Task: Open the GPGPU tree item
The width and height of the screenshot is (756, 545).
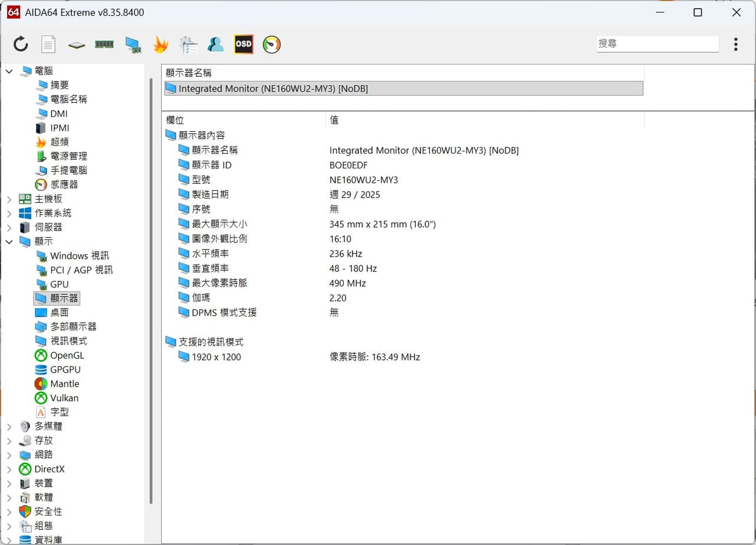Action: click(66, 369)
